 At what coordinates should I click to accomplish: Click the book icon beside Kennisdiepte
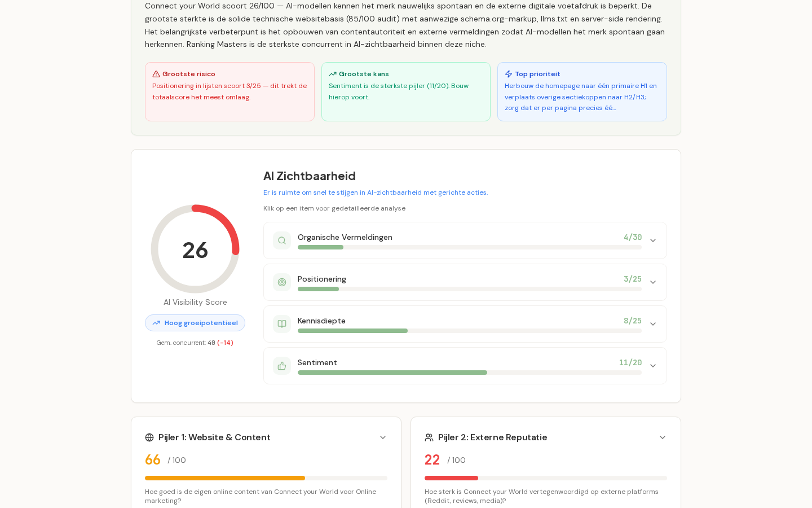point(282,324)
